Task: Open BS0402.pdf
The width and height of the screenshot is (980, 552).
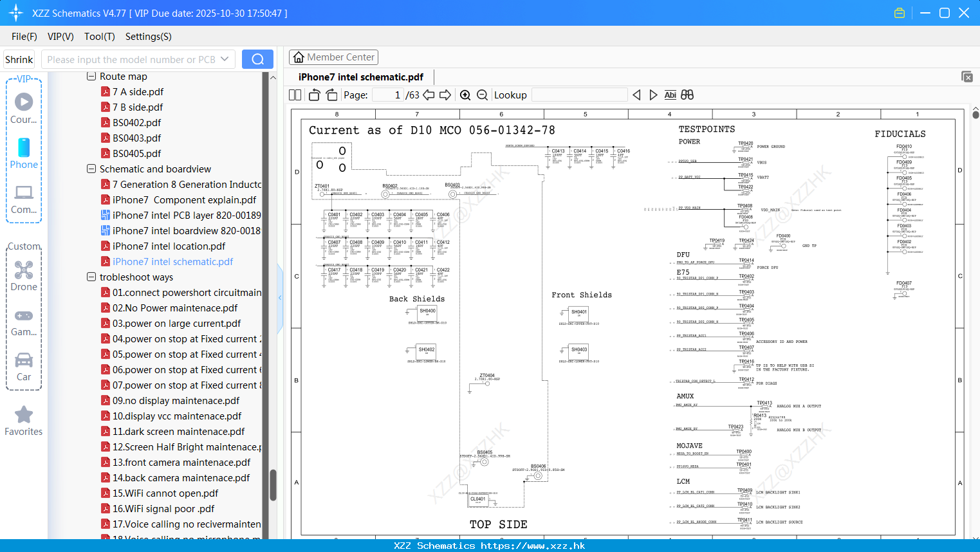Action: click(x=131, y=123)
